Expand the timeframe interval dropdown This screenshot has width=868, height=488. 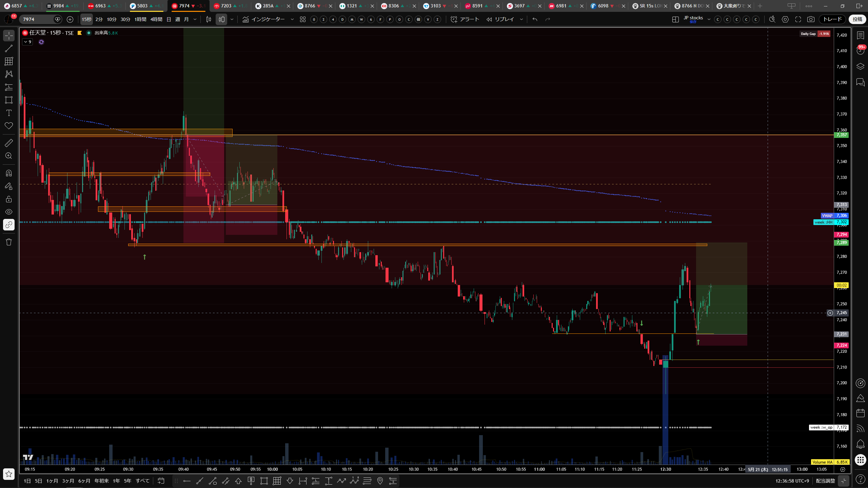point(195,19)
